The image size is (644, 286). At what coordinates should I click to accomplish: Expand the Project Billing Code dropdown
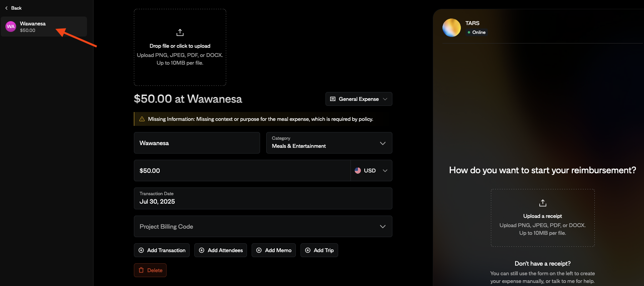click(x=263, y=226)
